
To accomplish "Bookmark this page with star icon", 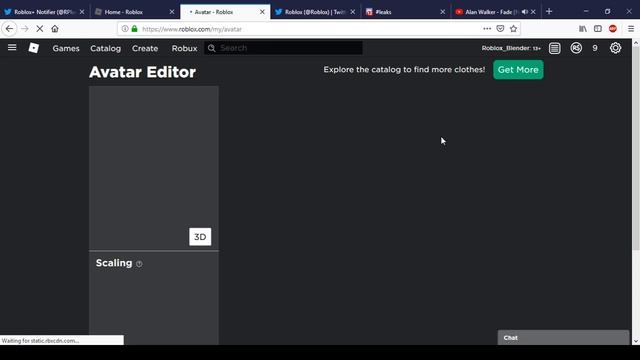I will 513,29.
